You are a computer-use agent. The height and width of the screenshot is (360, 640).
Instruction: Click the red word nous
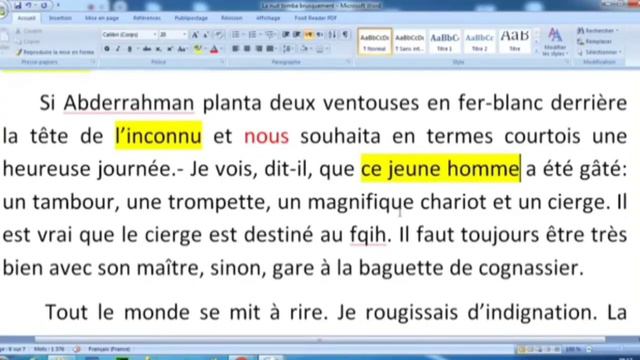point(267,136)
